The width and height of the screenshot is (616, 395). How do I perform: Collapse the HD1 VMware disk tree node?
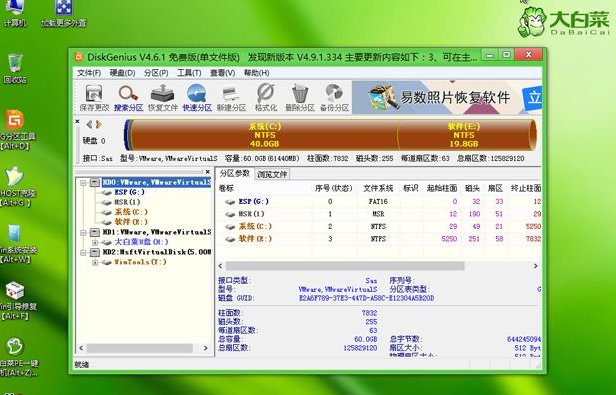83,233
